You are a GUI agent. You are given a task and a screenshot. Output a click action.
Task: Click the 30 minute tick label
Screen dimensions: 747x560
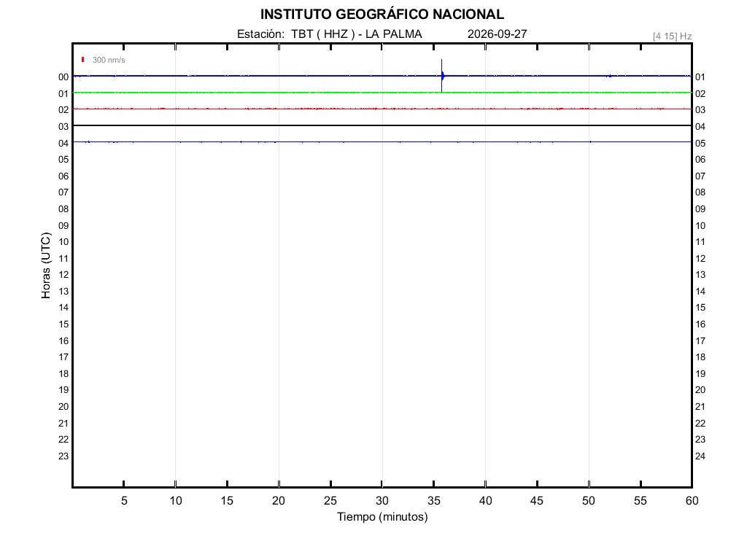[382, 500]
